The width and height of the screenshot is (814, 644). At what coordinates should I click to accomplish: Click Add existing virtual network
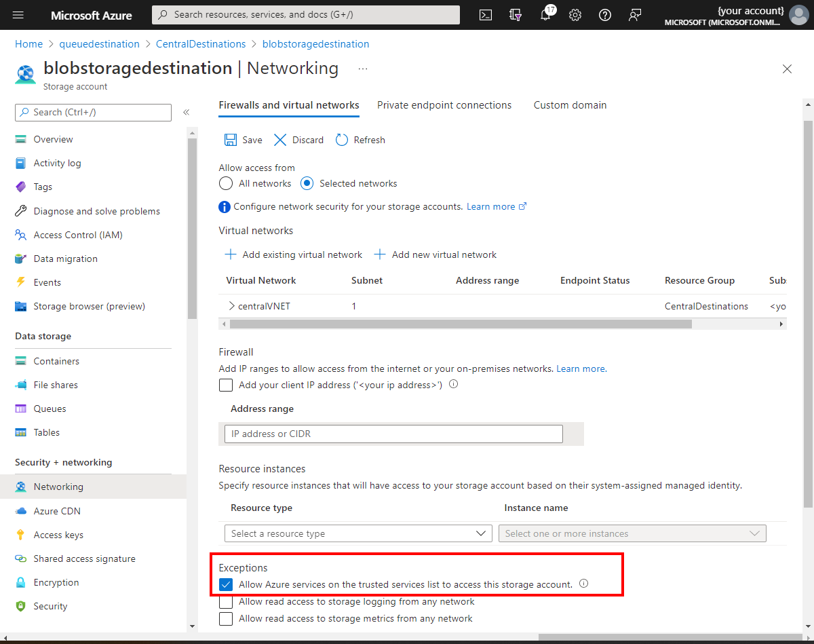tap(293, 254)
